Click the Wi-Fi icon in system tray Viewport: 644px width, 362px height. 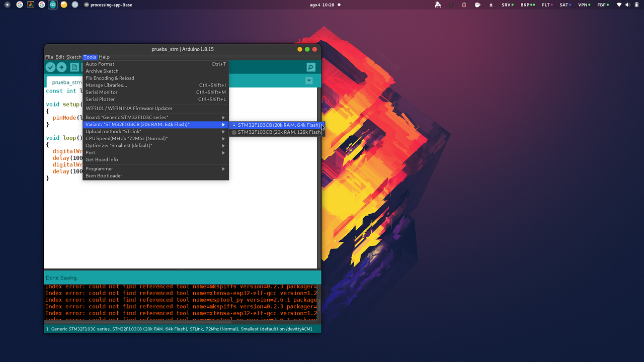[x=619, y=5]
